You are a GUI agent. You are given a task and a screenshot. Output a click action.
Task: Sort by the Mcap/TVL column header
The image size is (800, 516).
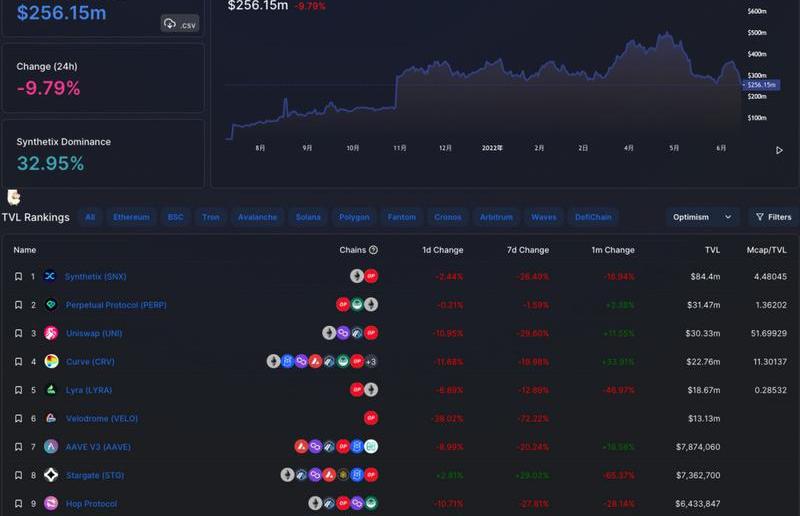point(767,250)
